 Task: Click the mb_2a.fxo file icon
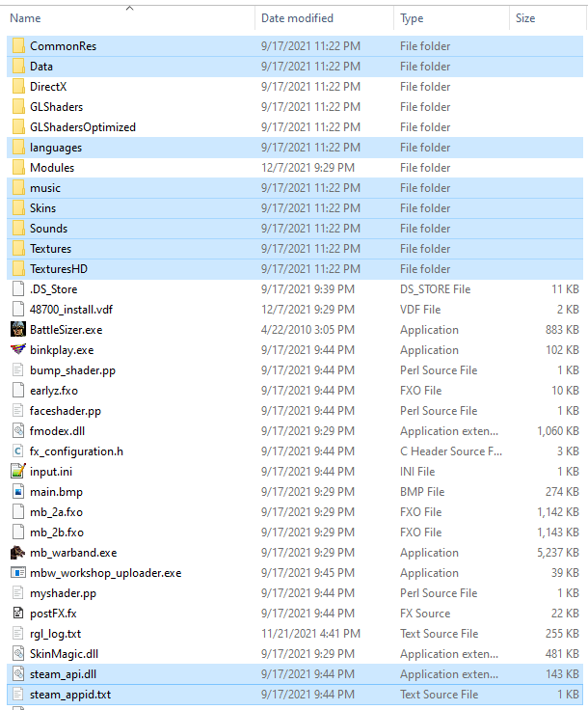pos(18,512)
